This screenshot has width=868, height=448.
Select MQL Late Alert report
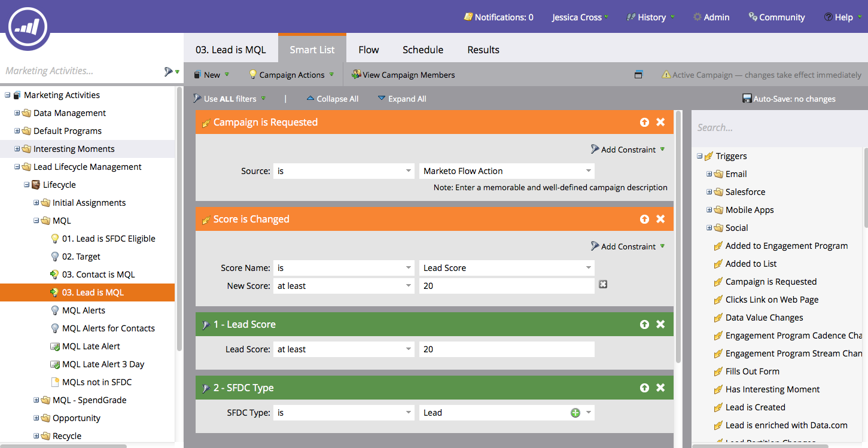(91, 346)
